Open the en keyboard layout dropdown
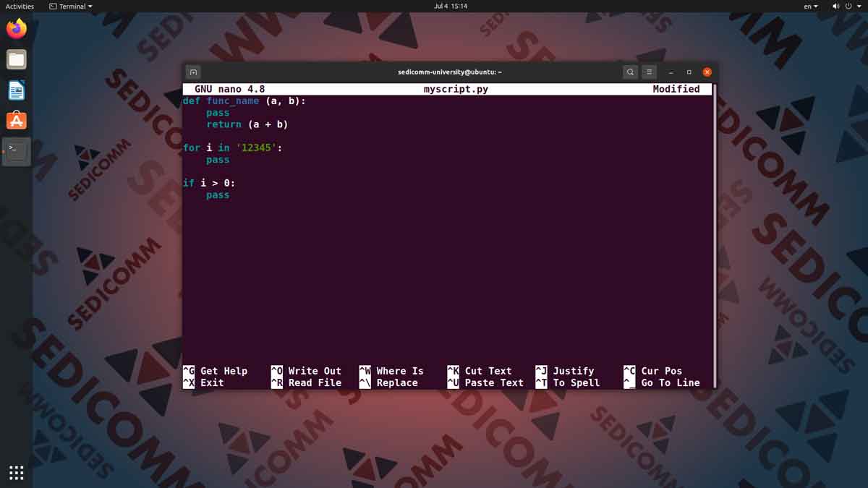The height and width of the screenshot is (488, 868). [810, 7]
